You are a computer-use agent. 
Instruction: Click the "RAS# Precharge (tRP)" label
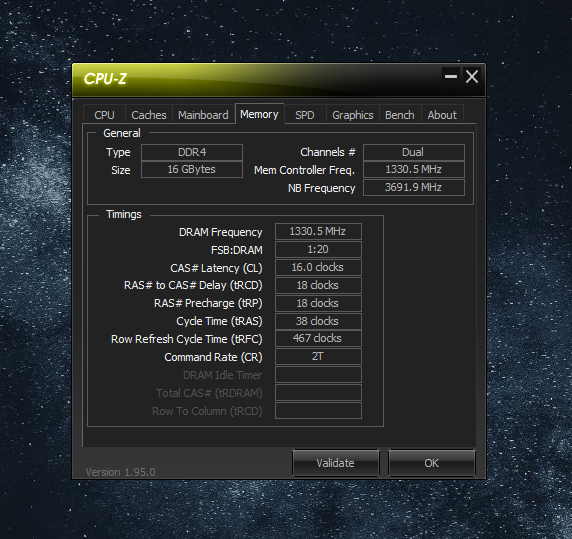pos(208,303)
